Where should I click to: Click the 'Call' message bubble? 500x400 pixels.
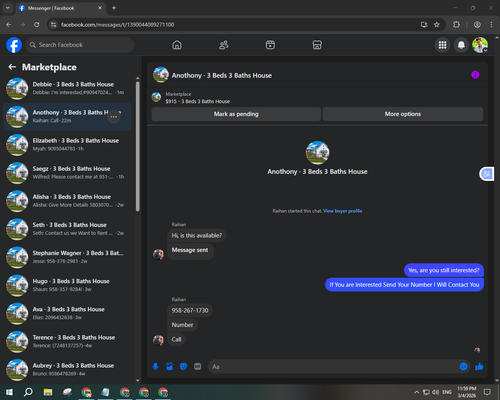tap(176, 339)
